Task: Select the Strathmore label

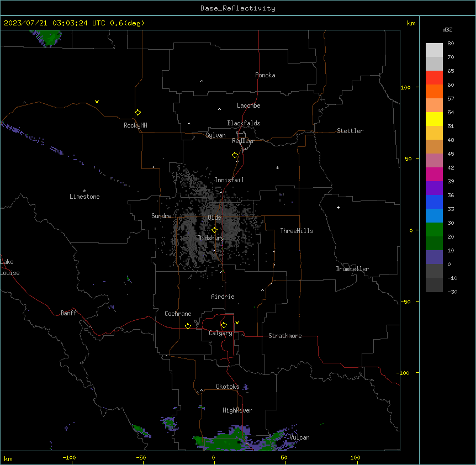Action: tap(285, 336)
